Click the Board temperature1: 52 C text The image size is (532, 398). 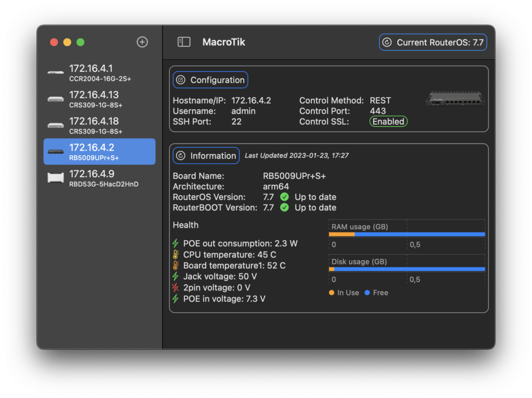click(234, 266)
